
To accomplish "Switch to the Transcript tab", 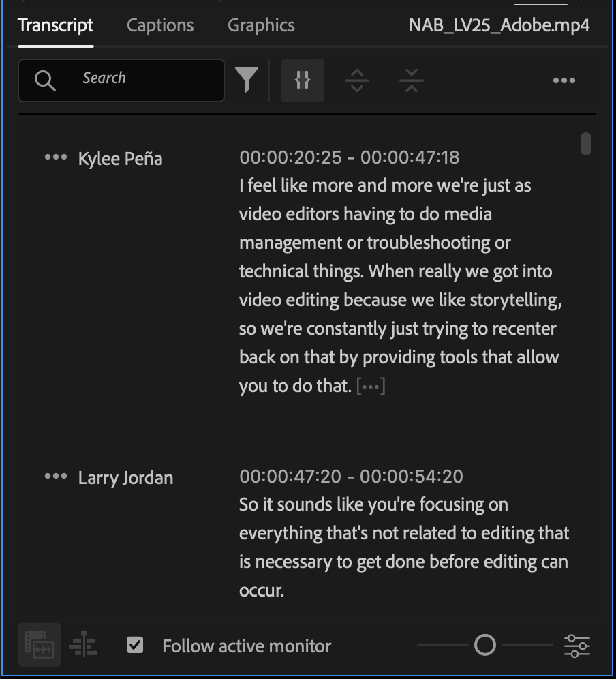I will pyautogui.click(x=55, y=25).
